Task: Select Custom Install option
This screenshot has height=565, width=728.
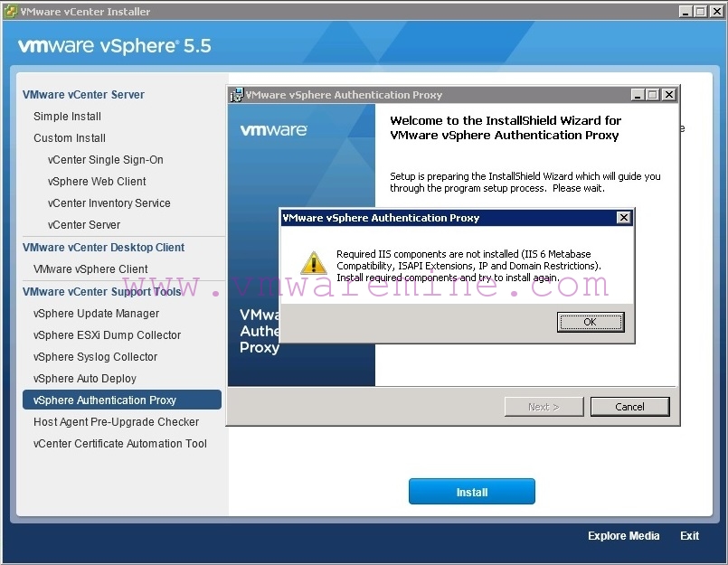Action: coord(70,138)
